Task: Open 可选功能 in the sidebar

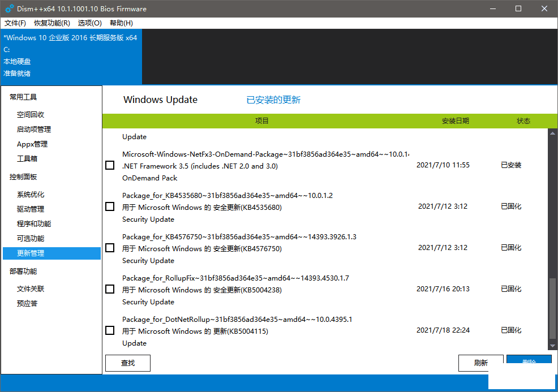Action: pyautogui.click(x=31, y=238)
